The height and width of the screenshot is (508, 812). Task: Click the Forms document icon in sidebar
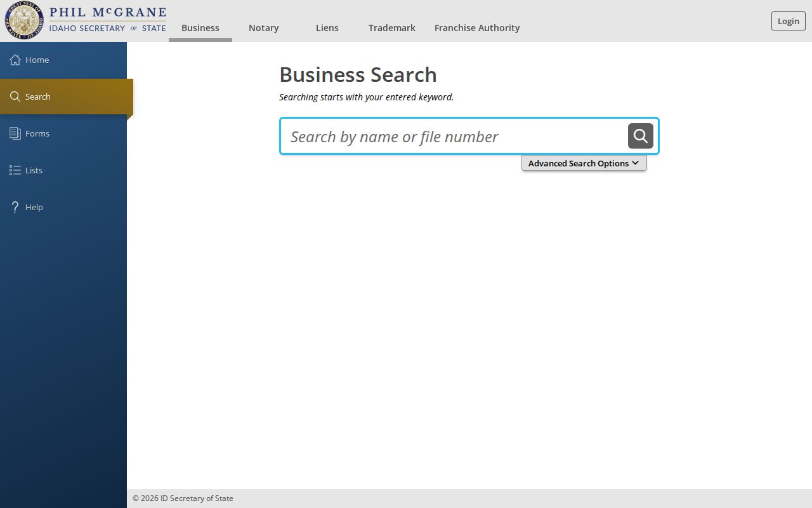15,133
